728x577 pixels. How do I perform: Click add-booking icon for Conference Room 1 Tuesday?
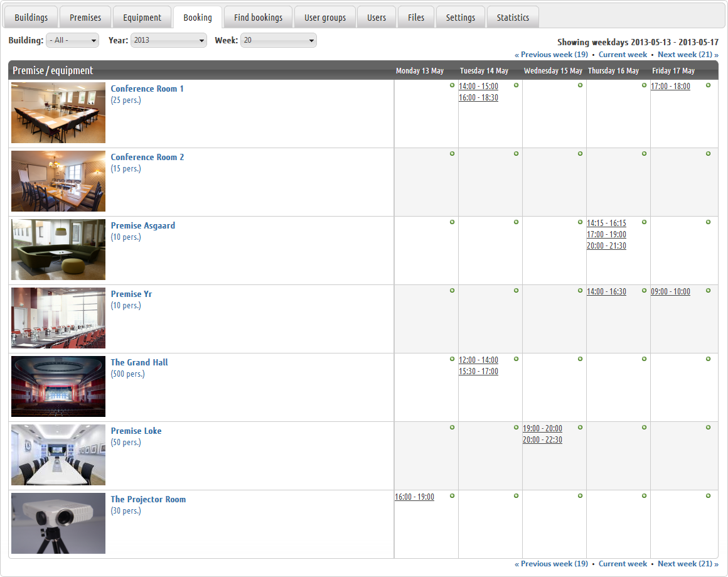[517, 85]
